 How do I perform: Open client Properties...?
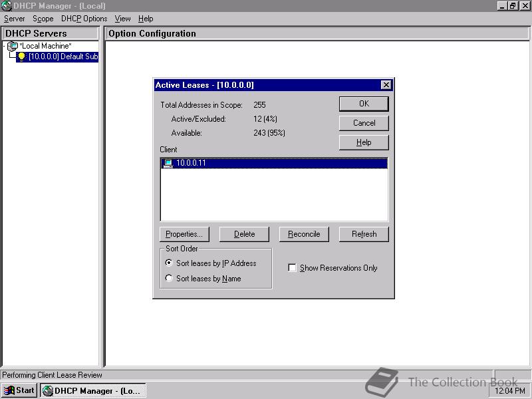pyautogui.click(x=184, y=234)
